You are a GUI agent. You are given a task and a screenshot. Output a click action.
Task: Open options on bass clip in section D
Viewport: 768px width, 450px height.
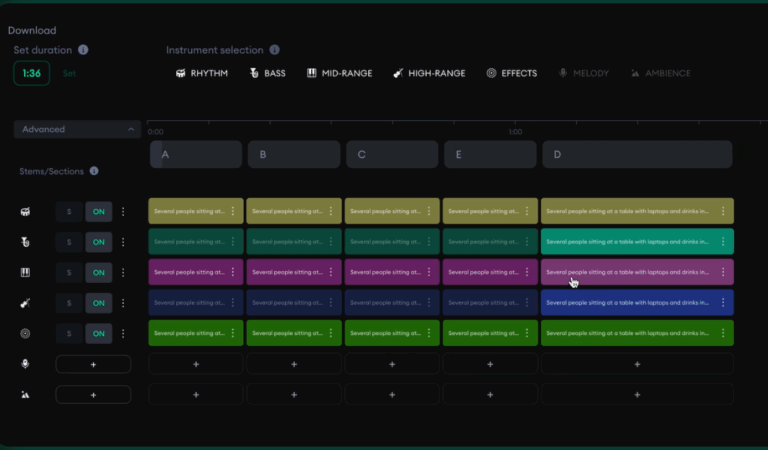pos(723,241)
